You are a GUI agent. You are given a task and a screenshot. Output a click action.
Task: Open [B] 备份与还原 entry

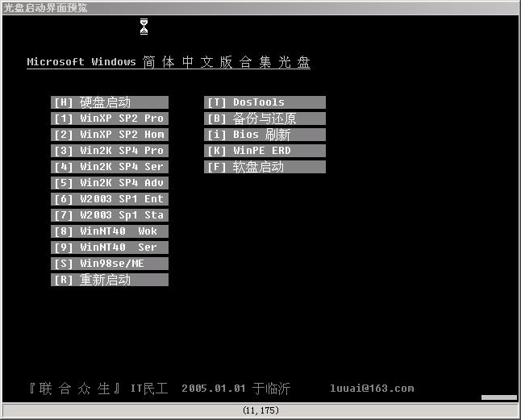click(x=265, y=119)
